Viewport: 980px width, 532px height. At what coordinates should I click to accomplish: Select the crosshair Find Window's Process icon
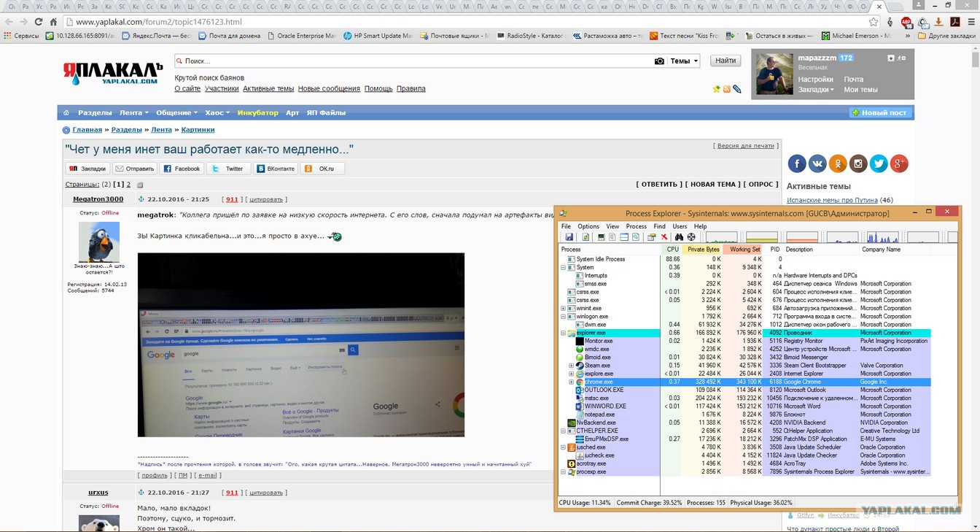click(691, 236)
